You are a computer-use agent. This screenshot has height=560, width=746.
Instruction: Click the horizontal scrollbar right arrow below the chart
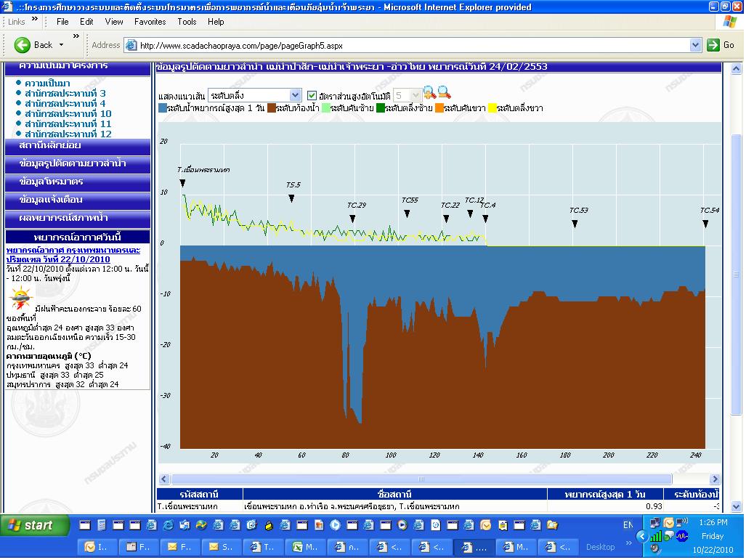[715, 479]
